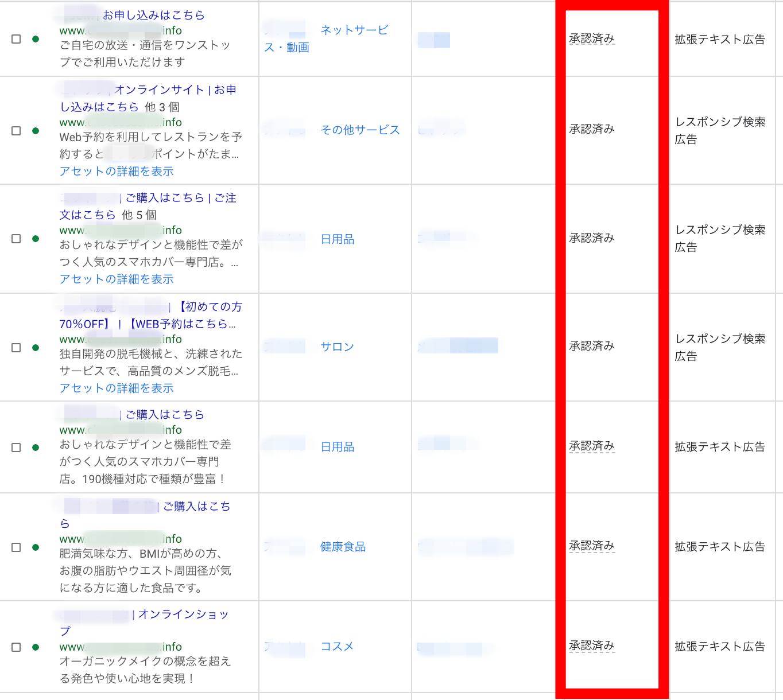Open アセットの詳細を表示 under スマホカバー responsive ad
This screenshot has height=700, width=783.
(x=117, y=279)
